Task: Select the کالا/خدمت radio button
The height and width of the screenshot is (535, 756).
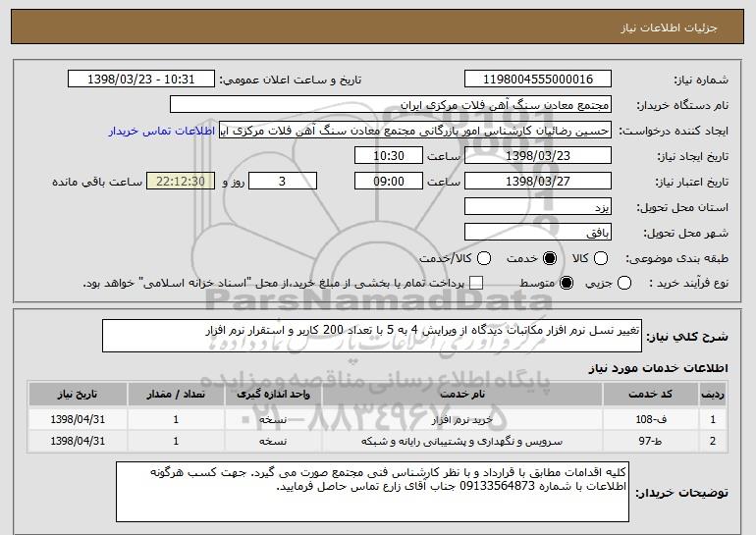Action: tap(484, 258)
